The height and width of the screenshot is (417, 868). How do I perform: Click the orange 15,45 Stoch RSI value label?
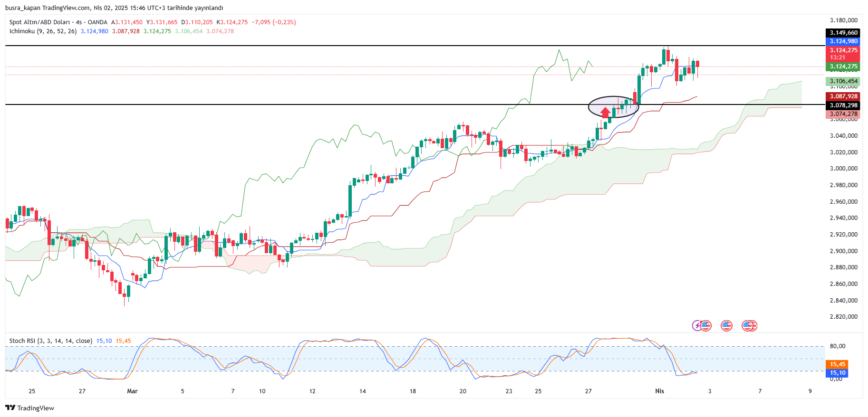(837, 364)
